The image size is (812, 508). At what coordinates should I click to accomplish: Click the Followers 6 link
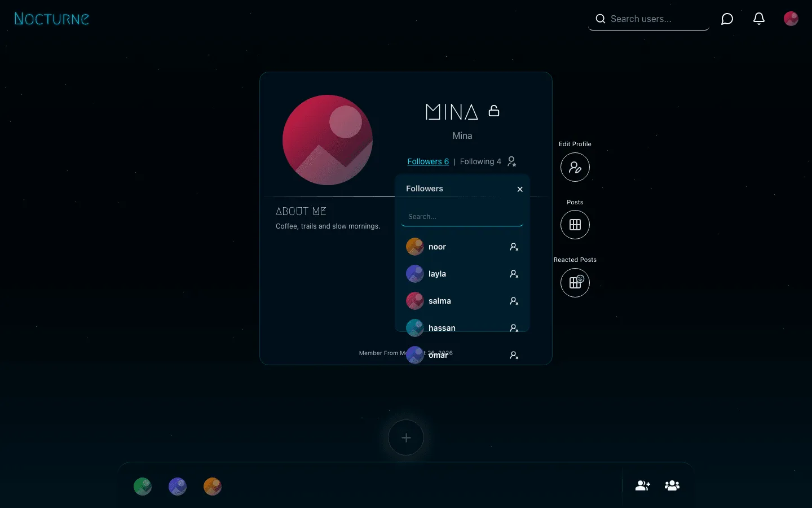click(428, 161)
